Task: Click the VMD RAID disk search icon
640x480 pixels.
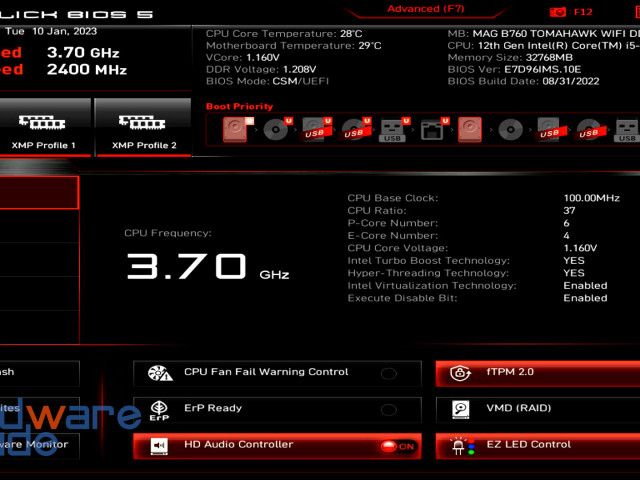Action: pyautogui.click(x=461, y=409)
